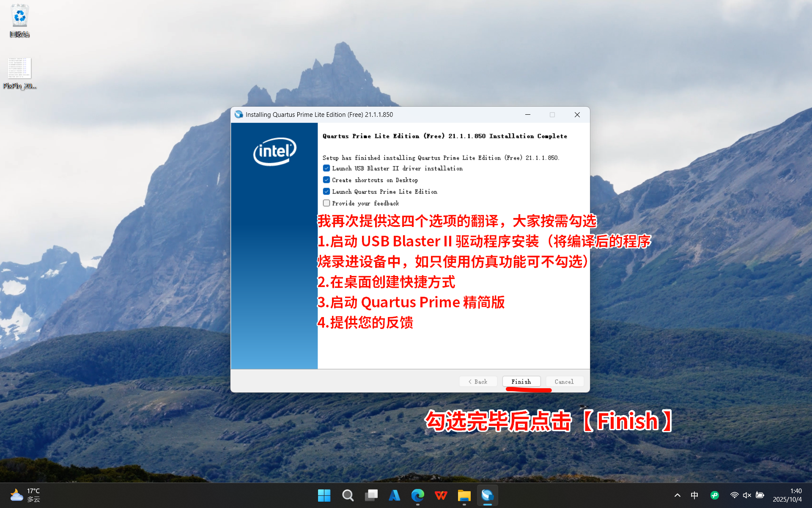Click the Quartus installer title bar icon
Viewport: 812px width, 508px height.
[239, 114]
